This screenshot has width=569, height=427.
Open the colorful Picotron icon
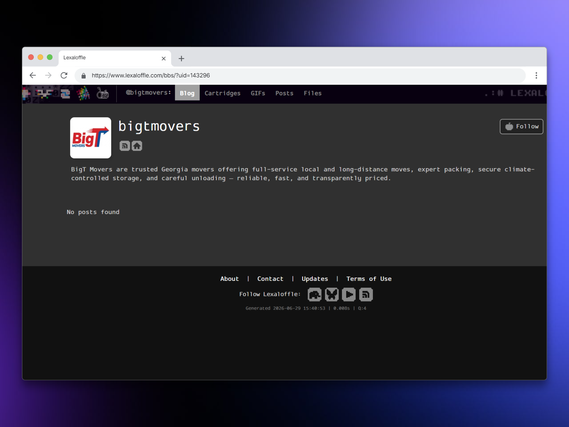[83, 94]
